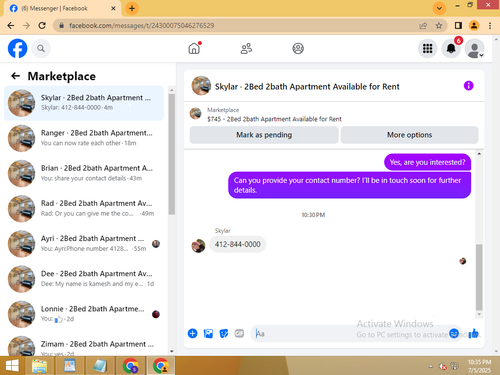Click the Mark as pending button
The width and height of the screenshot is (500, 375).
point(264,135)
